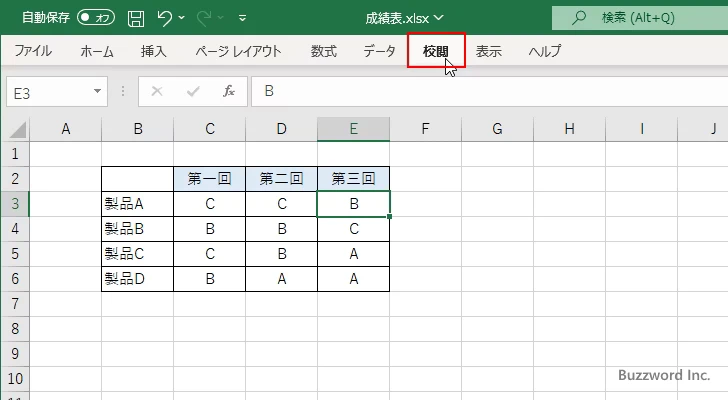Click the Select All corner triangle

(x=18, y=129)
